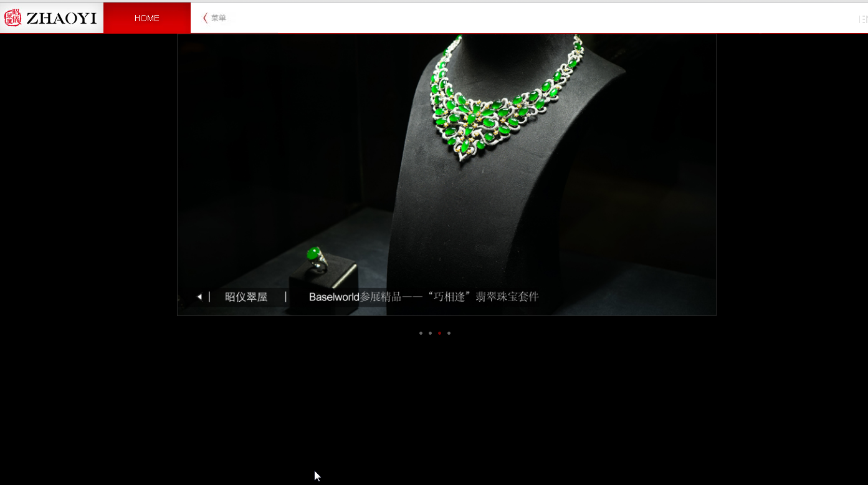Click the red Zhaoyi seal logo icon
868x485 pixels.
pos(12,18)
